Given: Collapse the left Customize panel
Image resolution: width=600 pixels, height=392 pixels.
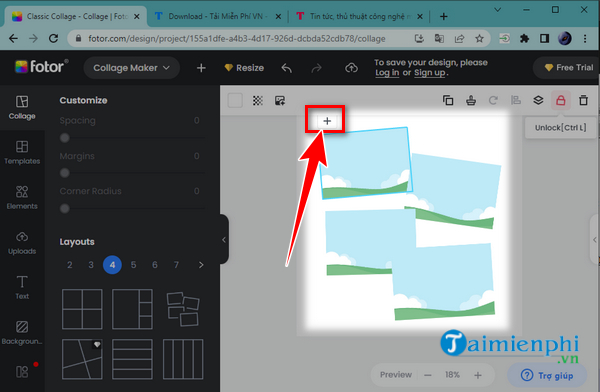Looking at the screenshot, I should click(224, 240).
